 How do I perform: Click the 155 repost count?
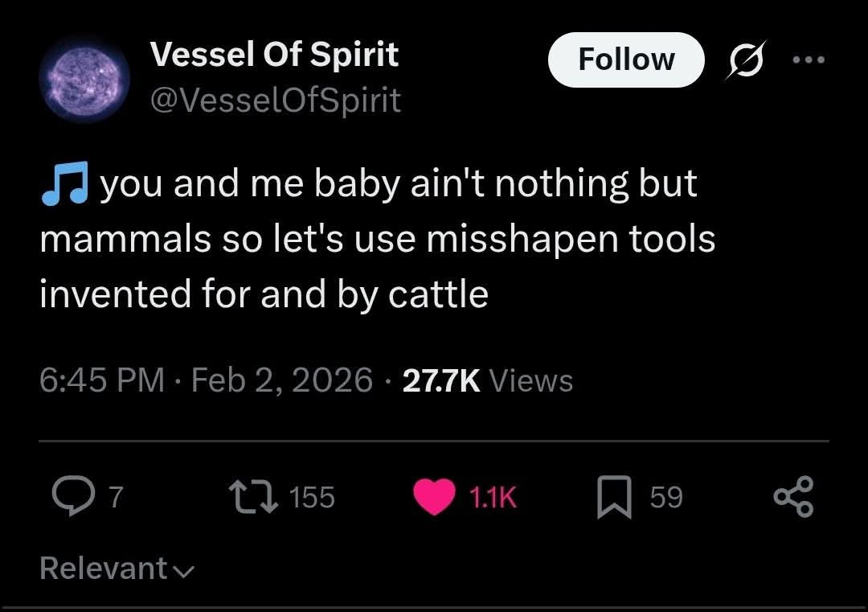point(311,498)
